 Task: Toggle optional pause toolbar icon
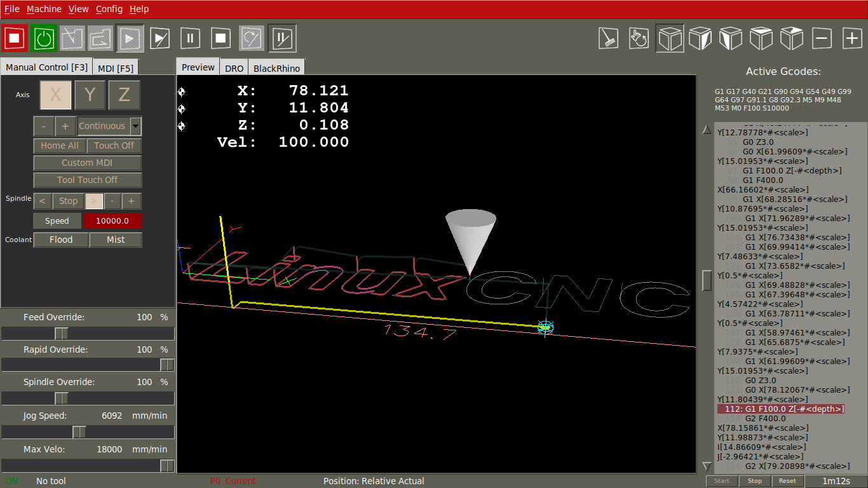pyautogui.click(x=281, y=39)
